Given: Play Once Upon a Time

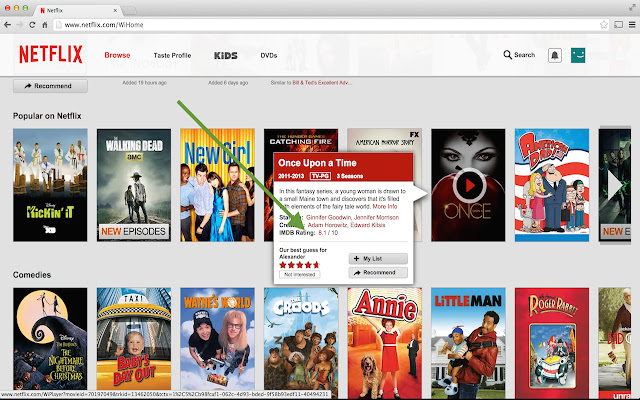Looking at the screenshot, I should click(469, 186).
